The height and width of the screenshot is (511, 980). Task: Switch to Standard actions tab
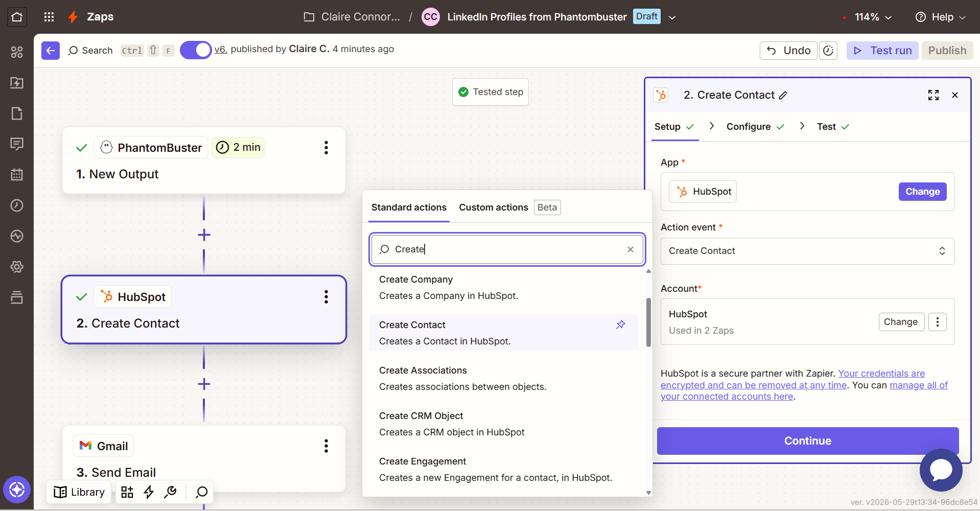409,207
